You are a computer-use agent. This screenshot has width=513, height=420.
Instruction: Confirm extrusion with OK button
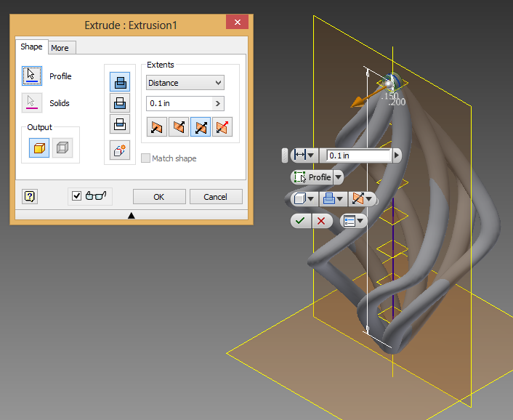pyautogui.click(x=159, y=197)
